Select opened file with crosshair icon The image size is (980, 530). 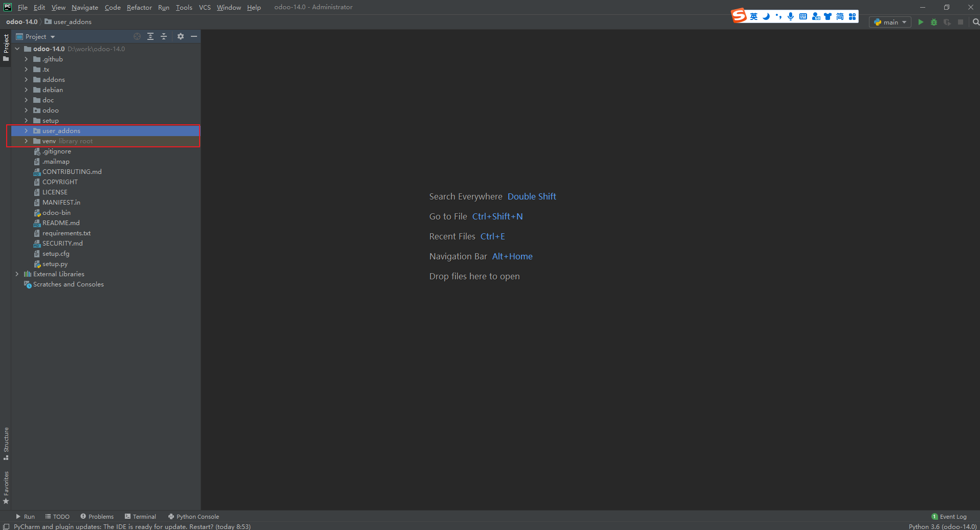[x=137, y=36]
